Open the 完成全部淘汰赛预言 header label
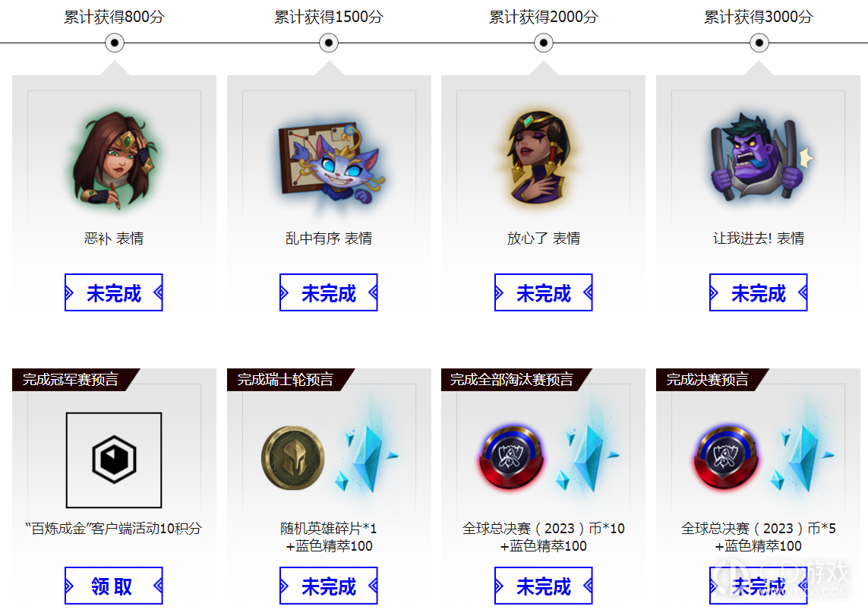868x613 pixels. point(512,380)
